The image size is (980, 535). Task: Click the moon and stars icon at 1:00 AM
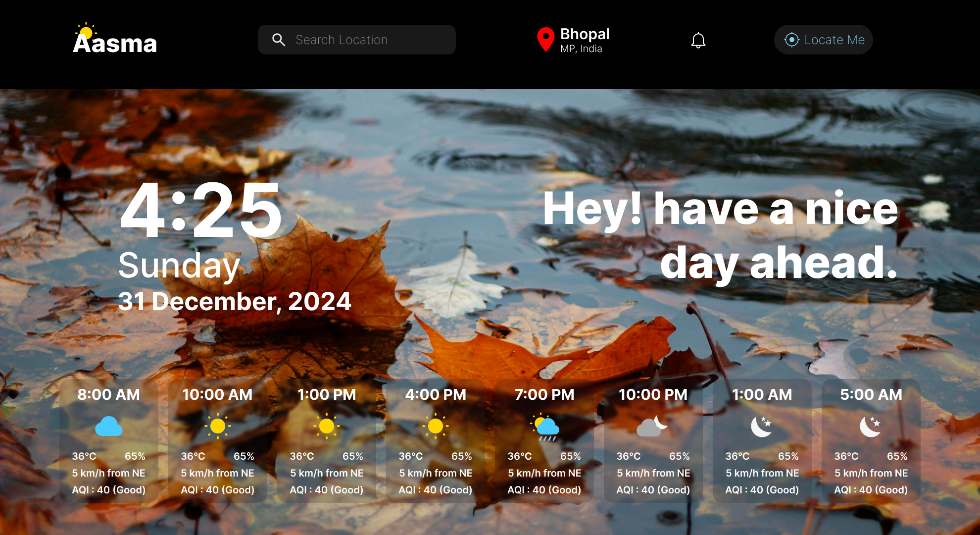tap(761, 426)
